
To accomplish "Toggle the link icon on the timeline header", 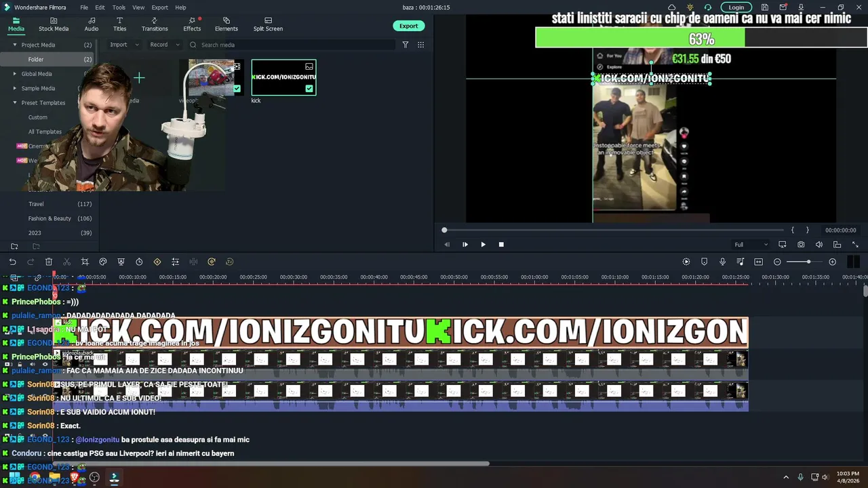I will click(38, 278).
